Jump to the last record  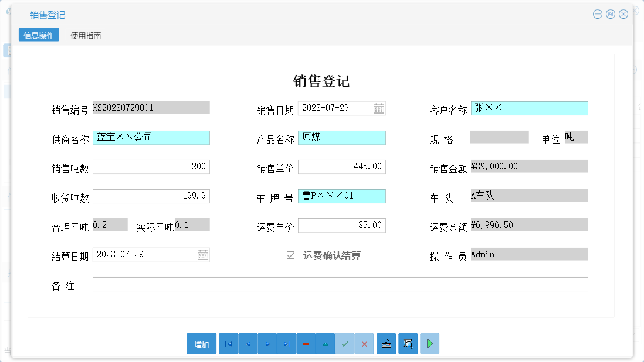click(x=286, y=344)
